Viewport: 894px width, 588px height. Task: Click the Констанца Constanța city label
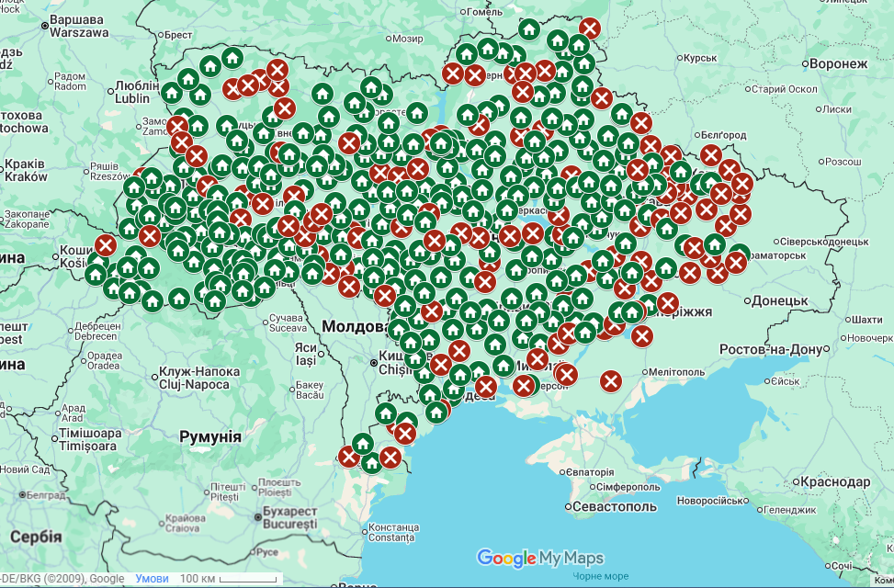393,532
